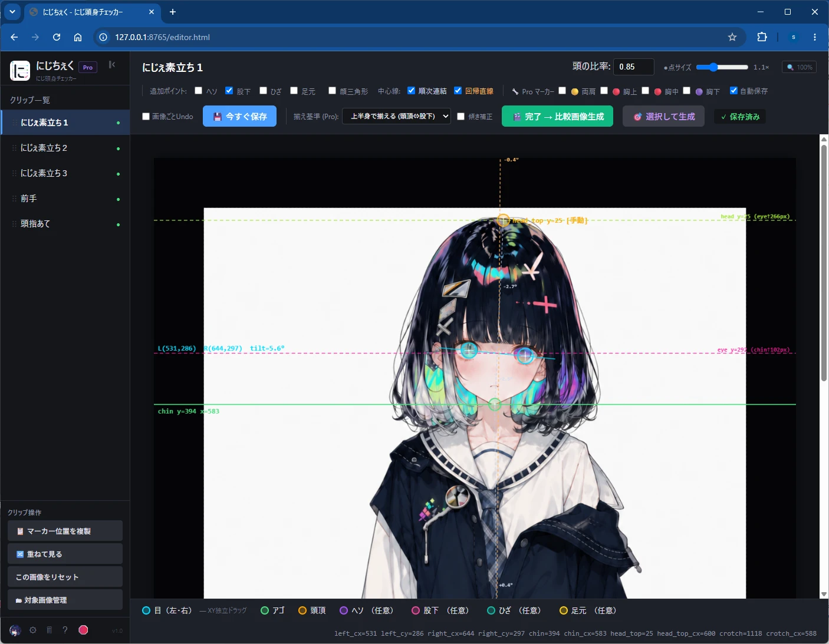The image size is (829, 644).
Task: Open help with the question mark icon
Action: coord(65,630)
